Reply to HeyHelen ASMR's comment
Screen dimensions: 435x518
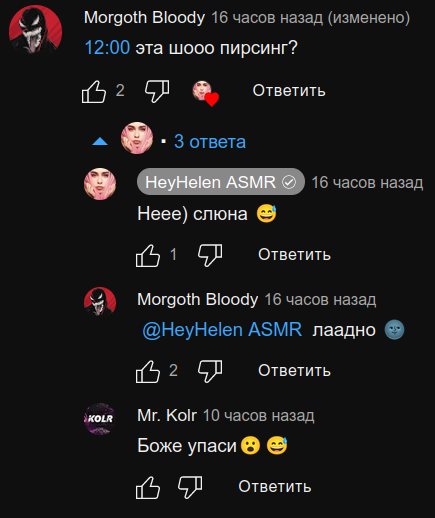coord(294,255)
